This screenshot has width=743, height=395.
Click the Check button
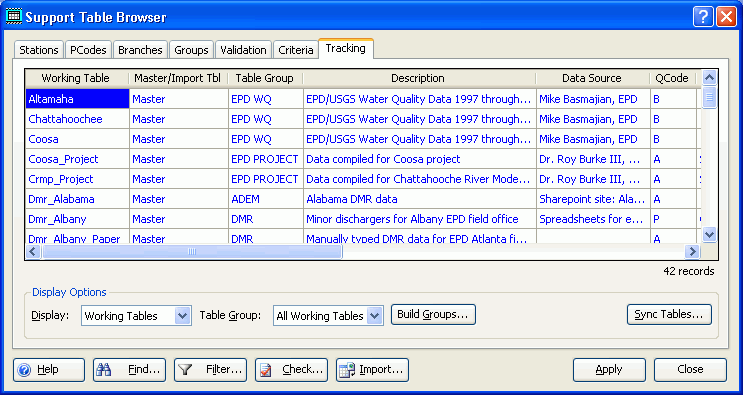pyautogui.click(x=291, y=370)
